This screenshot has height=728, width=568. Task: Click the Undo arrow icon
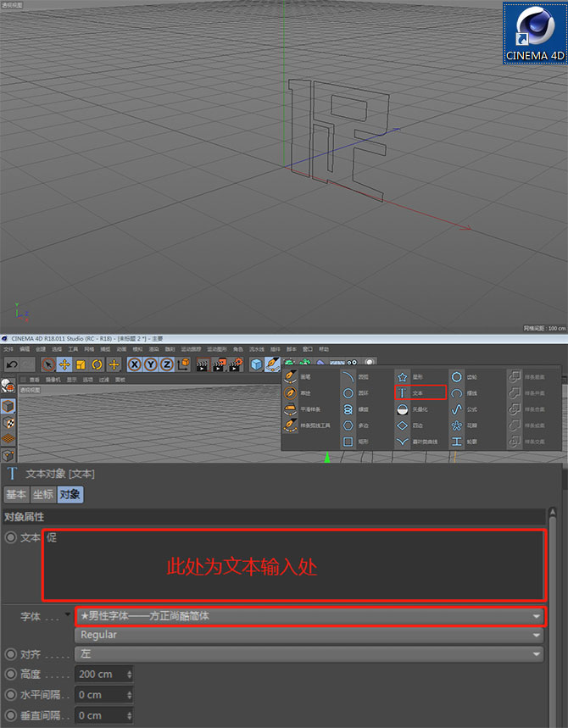pyautogui.click(x=11, y=364)
